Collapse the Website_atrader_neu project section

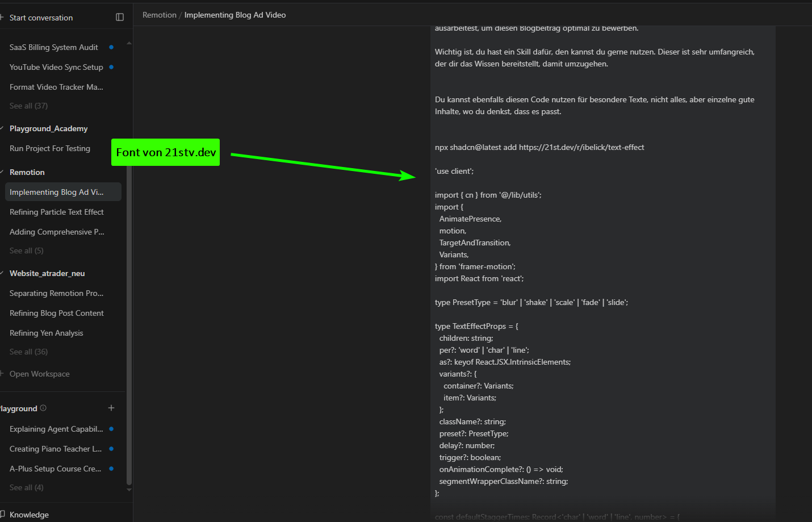(x=3, y=273)
